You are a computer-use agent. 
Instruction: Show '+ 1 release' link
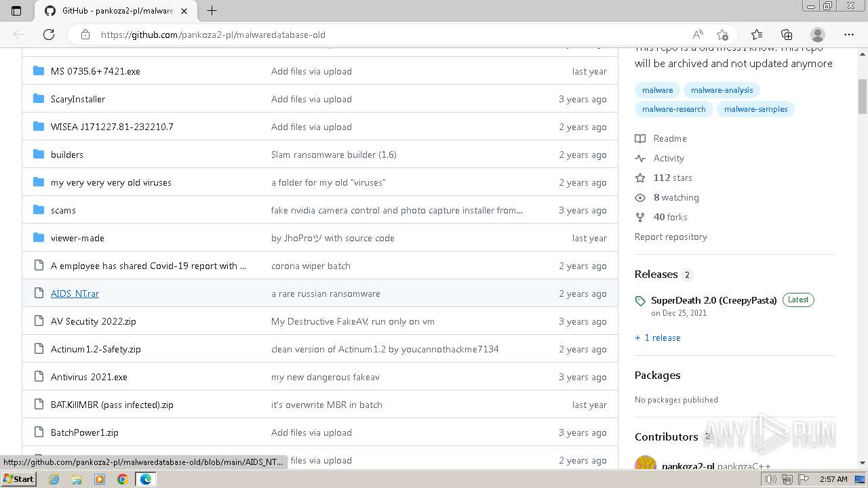[x=658, y=338]
